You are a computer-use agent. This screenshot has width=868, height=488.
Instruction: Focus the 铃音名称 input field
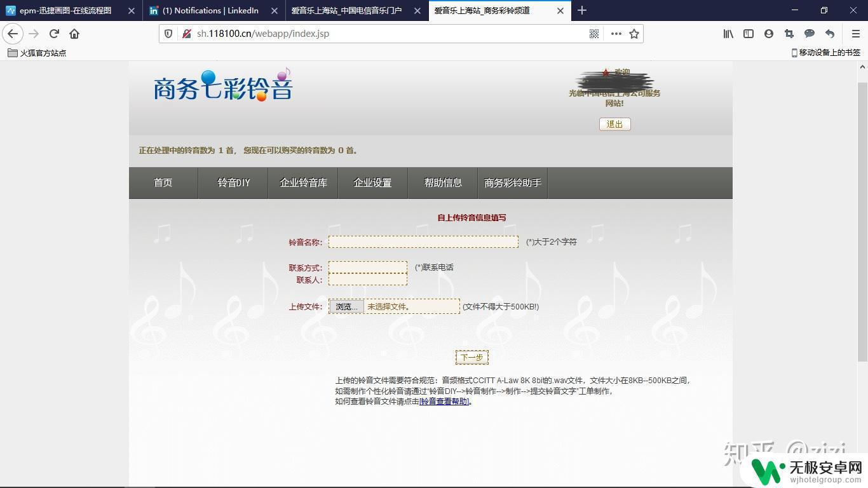[423, 242]
